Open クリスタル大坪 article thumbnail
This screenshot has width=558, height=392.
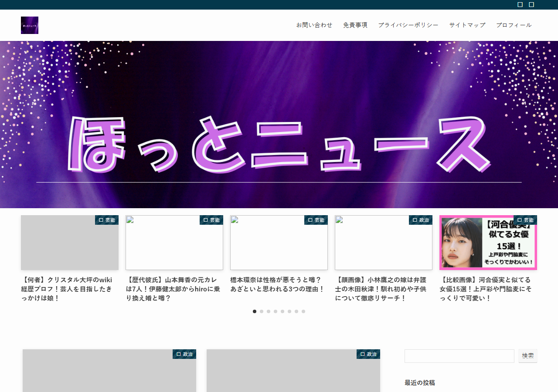click(70, 243)
